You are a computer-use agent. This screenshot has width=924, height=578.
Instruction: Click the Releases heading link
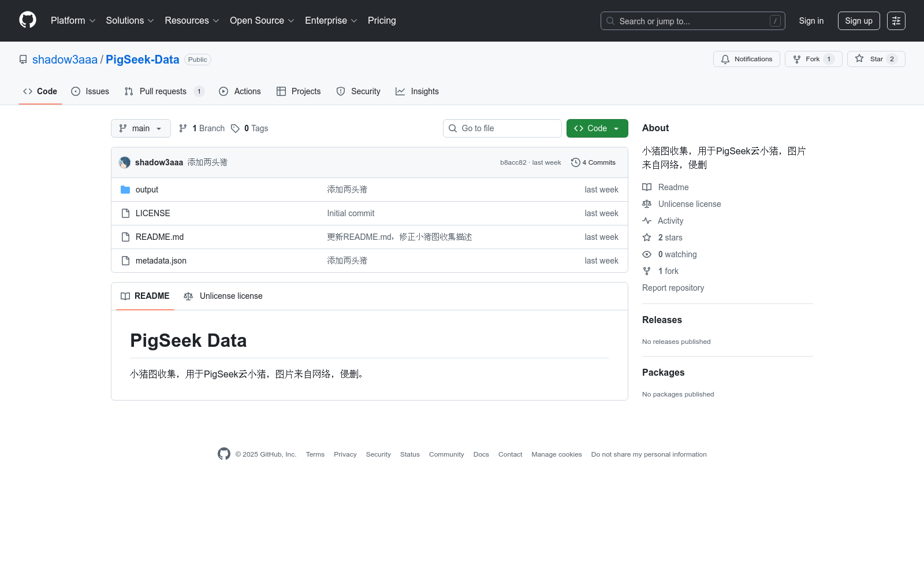tap(662, 320)
